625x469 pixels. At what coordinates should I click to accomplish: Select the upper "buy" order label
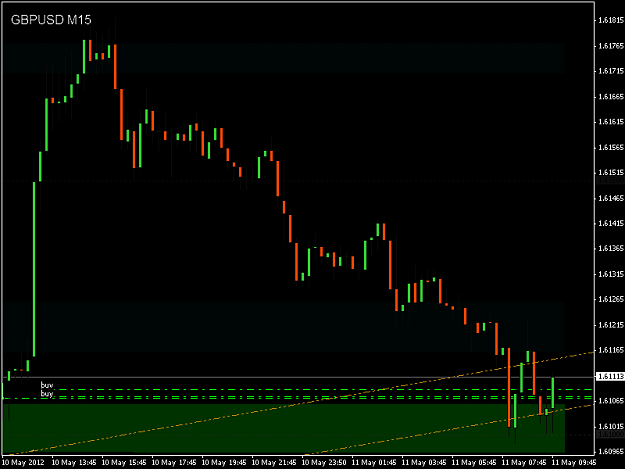pyautogui.click(x=47, y=385)
